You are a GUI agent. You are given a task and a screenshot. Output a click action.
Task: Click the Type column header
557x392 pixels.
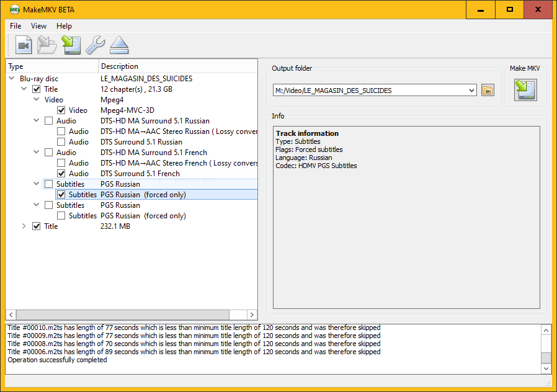click(x=52, y=66)
